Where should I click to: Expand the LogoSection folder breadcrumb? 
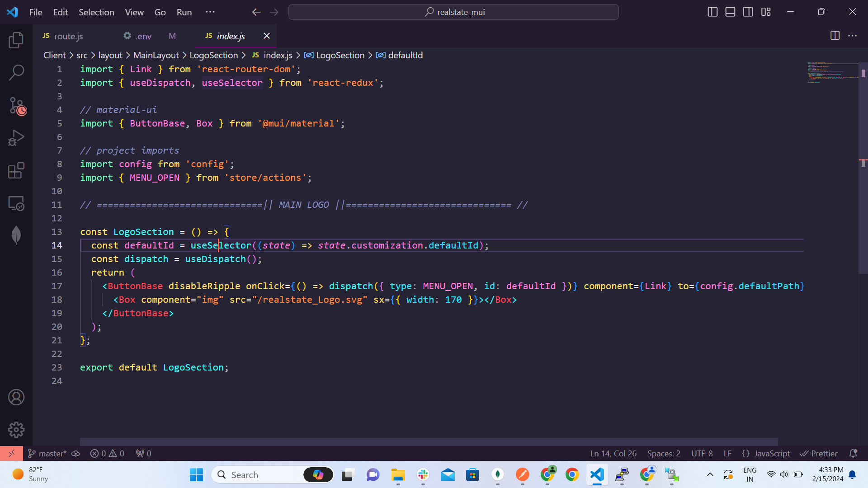pyautogui.click(x=213, y=55)
